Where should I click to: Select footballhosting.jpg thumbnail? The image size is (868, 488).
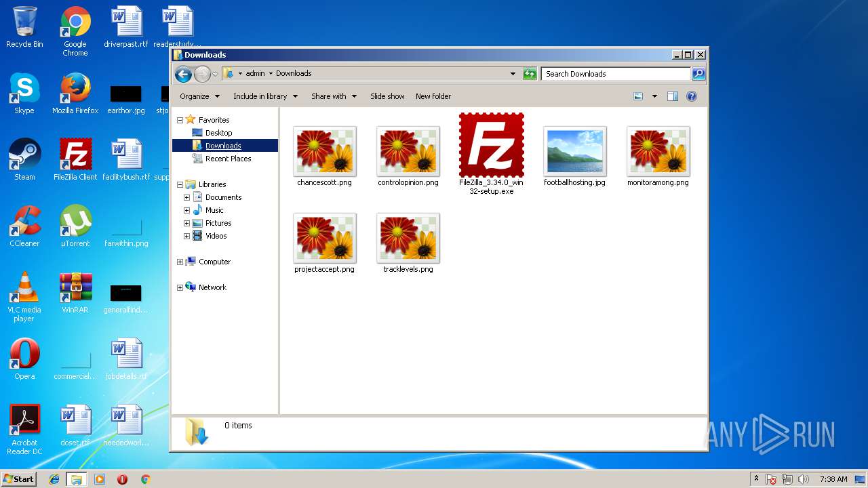click(575, 156)
